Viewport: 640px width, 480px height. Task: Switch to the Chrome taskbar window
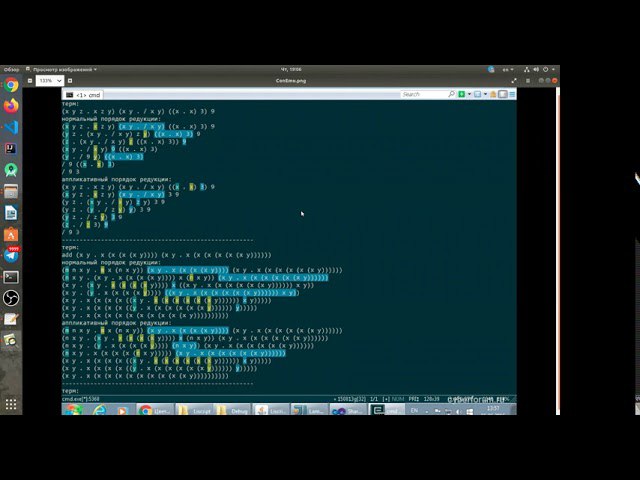pos(155,410)
